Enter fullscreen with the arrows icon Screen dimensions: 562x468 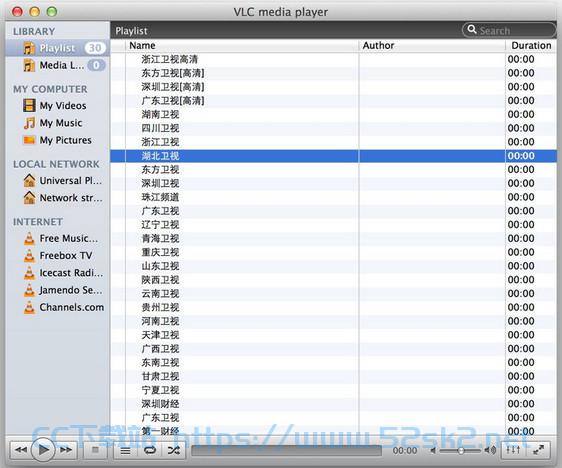[x=538, y=450]
